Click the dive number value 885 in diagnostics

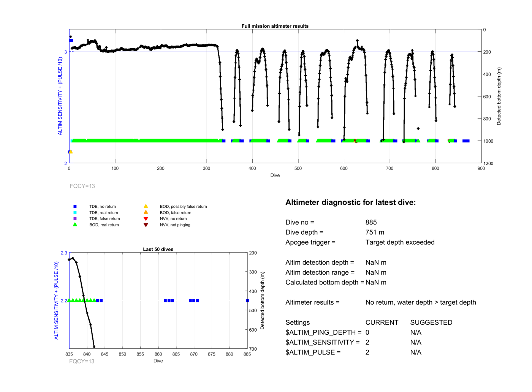[x=371, y=223]
